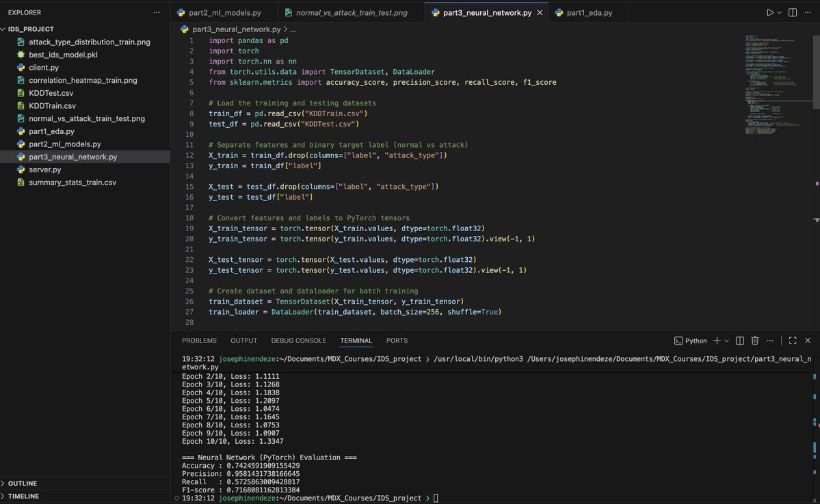820x504 pixels.
Task: Click the 'Epoch 10/10, Loss: 1.3347' terminal line
Action: [x=233, y=441]
